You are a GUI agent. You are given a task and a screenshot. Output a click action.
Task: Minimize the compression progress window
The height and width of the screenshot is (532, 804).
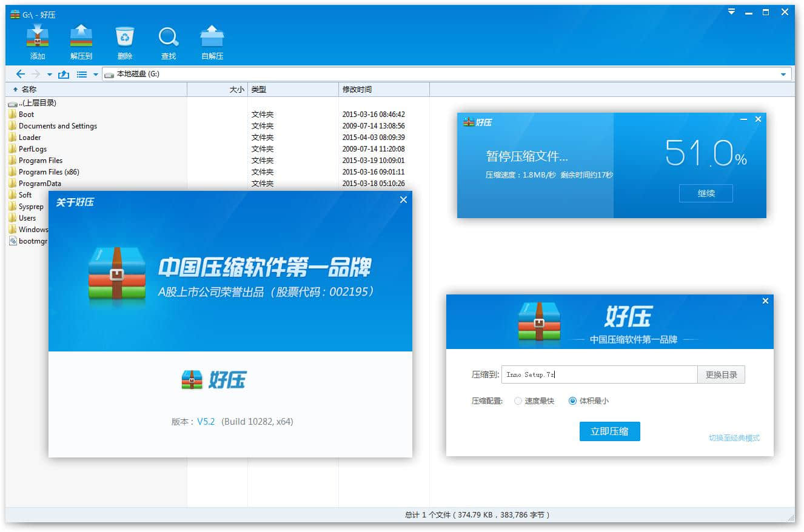tap(744, 119)
